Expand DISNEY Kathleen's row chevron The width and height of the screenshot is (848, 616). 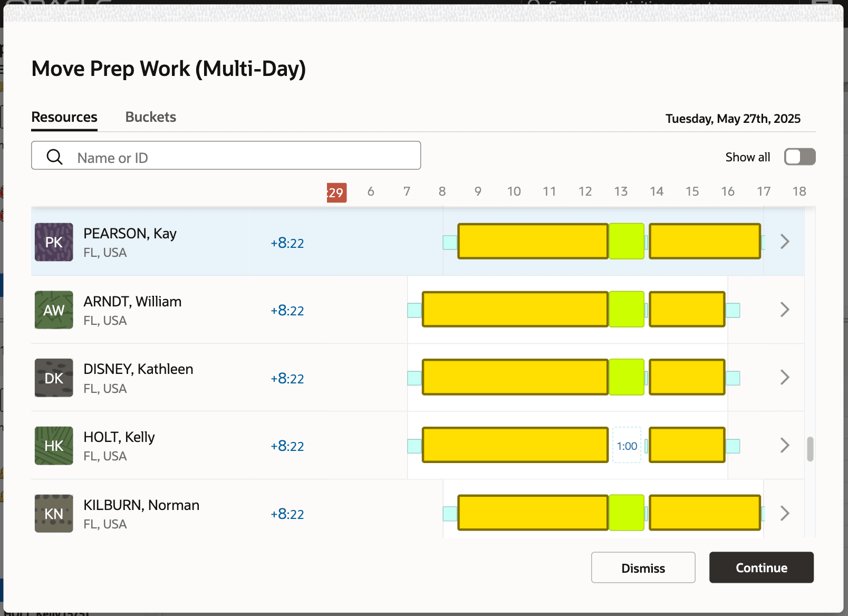784,377
